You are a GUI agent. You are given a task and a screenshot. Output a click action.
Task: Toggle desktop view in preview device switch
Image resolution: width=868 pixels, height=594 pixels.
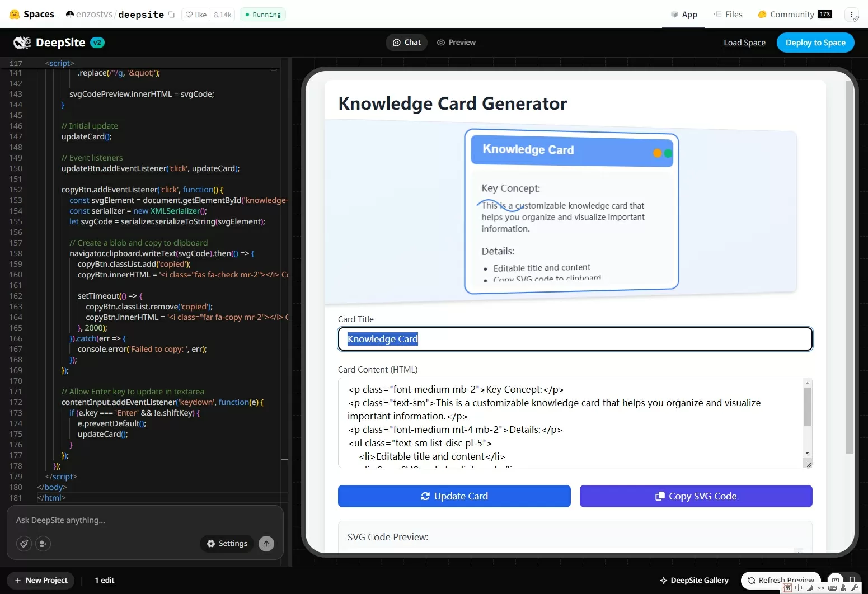coord(835,580)
